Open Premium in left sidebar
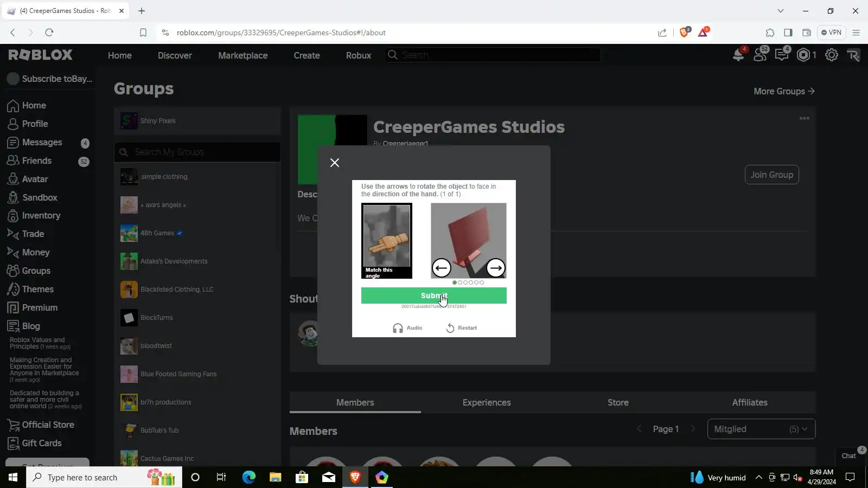The image size is (868, 488). 33,307
